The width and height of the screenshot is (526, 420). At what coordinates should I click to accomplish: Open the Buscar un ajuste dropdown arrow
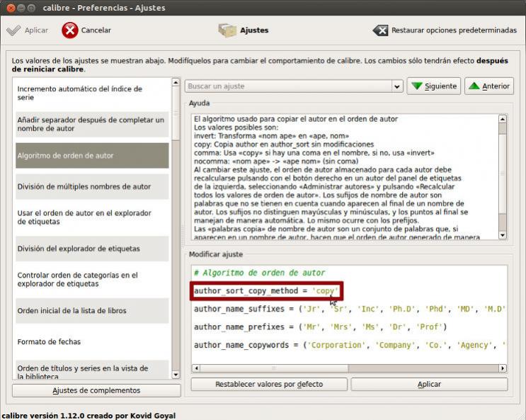coord(397,86)
